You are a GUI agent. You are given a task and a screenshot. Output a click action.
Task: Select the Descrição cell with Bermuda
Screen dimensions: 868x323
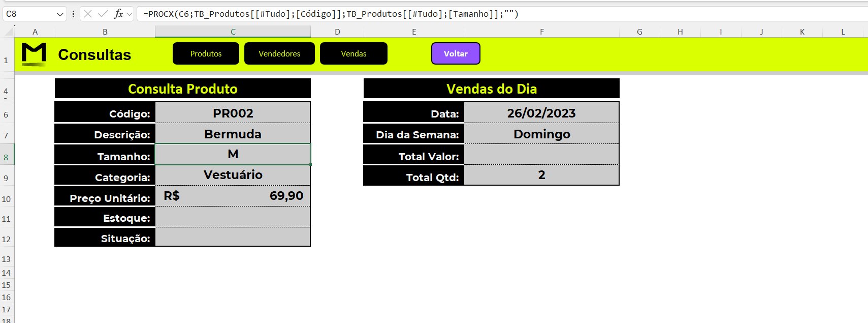(233, 134)
